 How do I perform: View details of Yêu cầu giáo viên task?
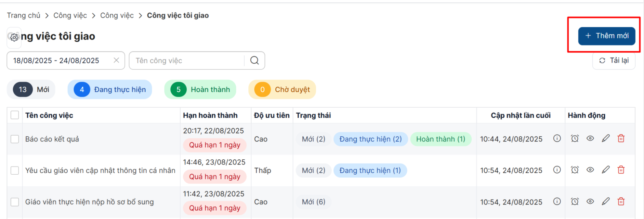590,170
